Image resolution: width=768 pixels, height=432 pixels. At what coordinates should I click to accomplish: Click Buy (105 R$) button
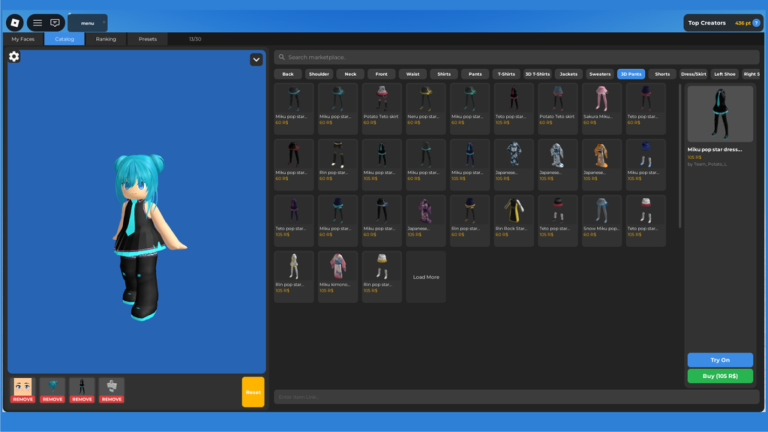coord(720,376)
